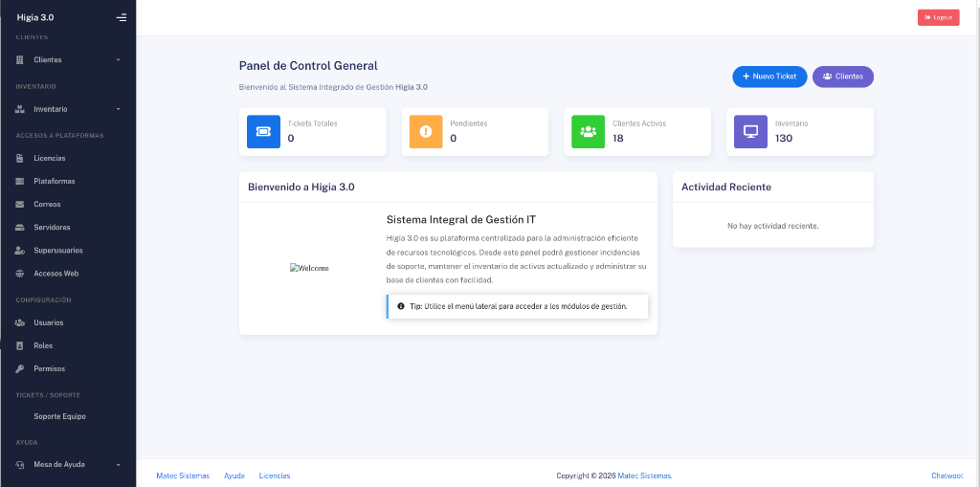The width and height of the screenshot is (980, 487).
Task: Click the orange Pendientes alert icon
Action: [x=426, y=131]
